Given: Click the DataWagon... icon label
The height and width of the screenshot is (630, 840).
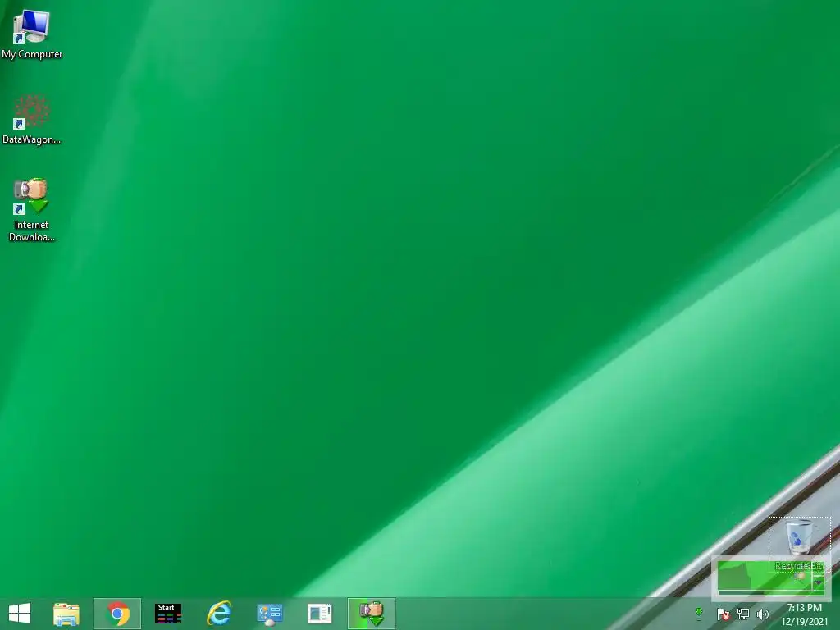Looking at the screenshot, I should coord(32,139).
